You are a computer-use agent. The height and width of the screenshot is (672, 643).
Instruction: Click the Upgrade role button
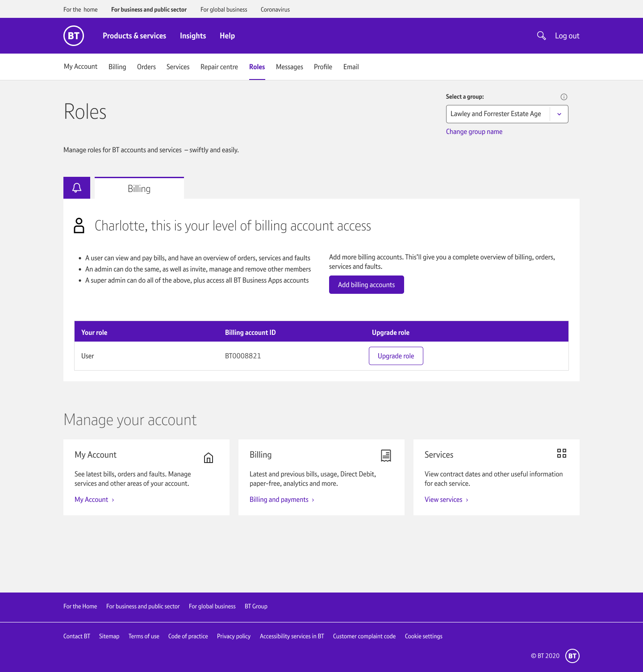(396, 356)
